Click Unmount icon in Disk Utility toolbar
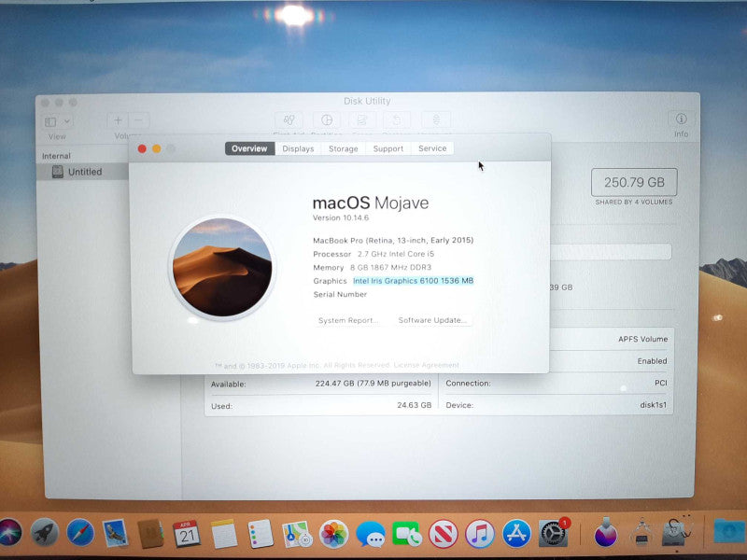This screenshot has width=747, height=560. pos(436,120)
